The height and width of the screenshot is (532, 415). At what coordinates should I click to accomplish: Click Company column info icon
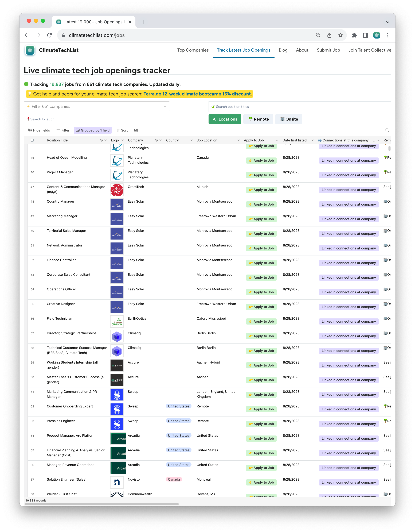point(156,140)
